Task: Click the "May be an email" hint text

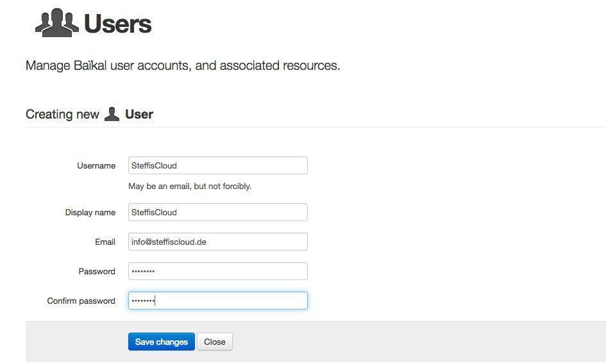Action: [x=190, y=186]
